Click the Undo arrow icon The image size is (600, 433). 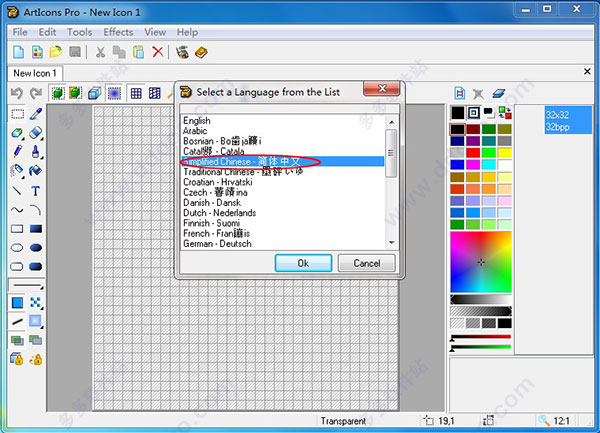point(17,93)
